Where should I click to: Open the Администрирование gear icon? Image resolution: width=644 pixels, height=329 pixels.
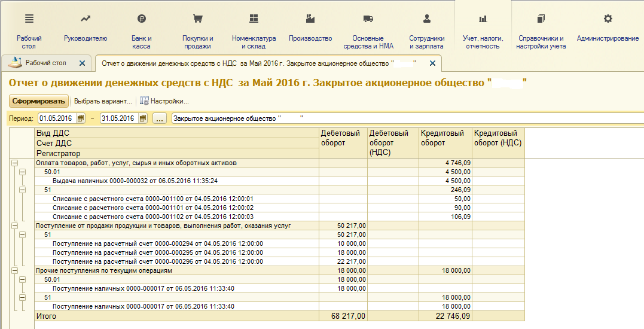[608, 19]
